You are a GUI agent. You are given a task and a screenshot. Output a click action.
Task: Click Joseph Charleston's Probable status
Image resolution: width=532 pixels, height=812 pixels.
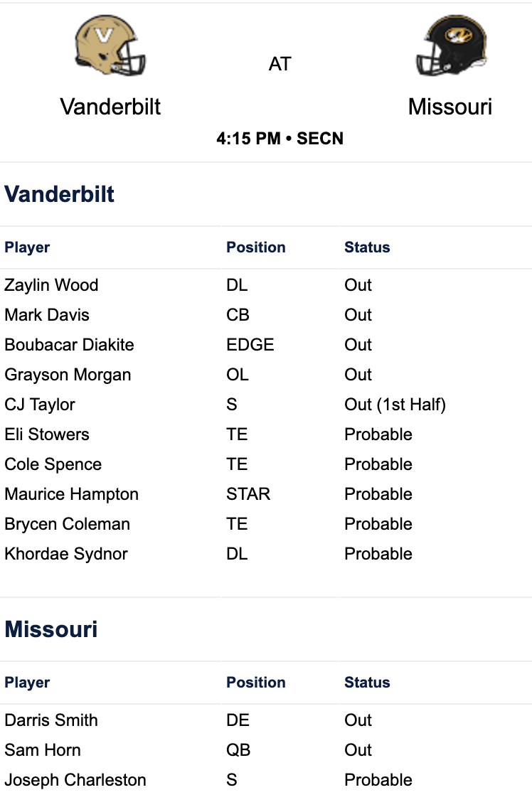[x=378, y=780]
